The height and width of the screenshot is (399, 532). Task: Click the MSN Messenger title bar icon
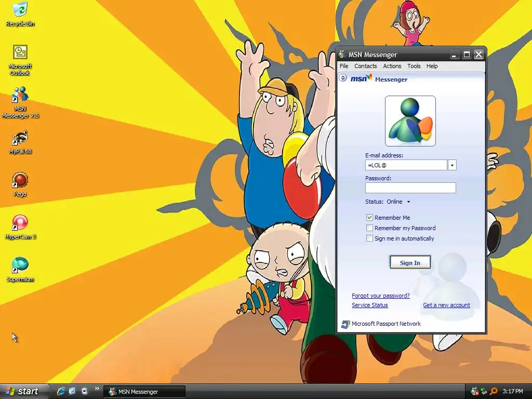342,54
